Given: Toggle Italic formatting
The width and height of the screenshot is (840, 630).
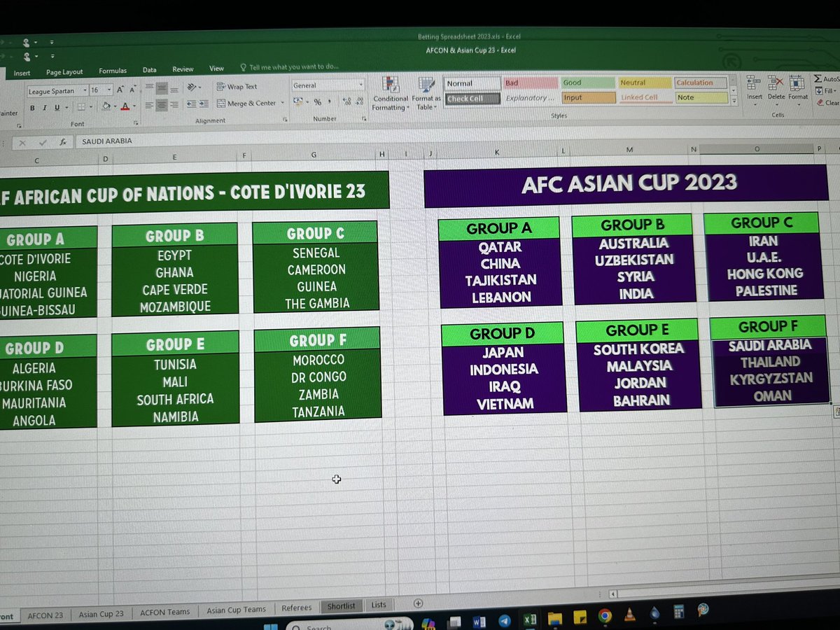Looking at the screenshot, I should click(x=43, y=108).
